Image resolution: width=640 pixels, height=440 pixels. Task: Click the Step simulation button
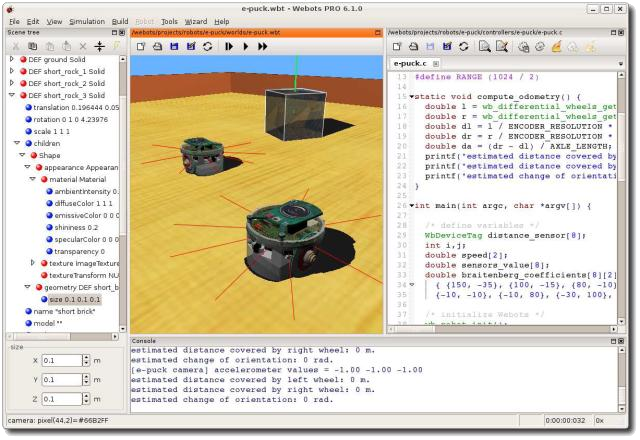coord(229,46)
